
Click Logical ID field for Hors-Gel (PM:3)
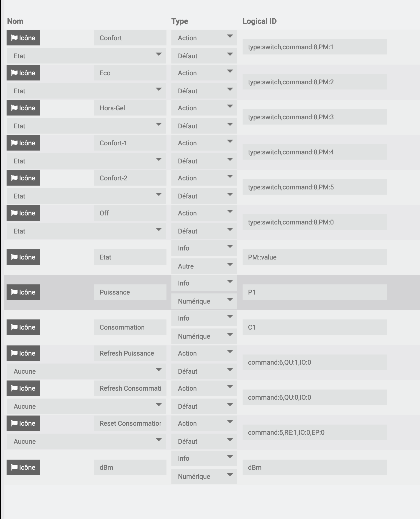point(314,117)
